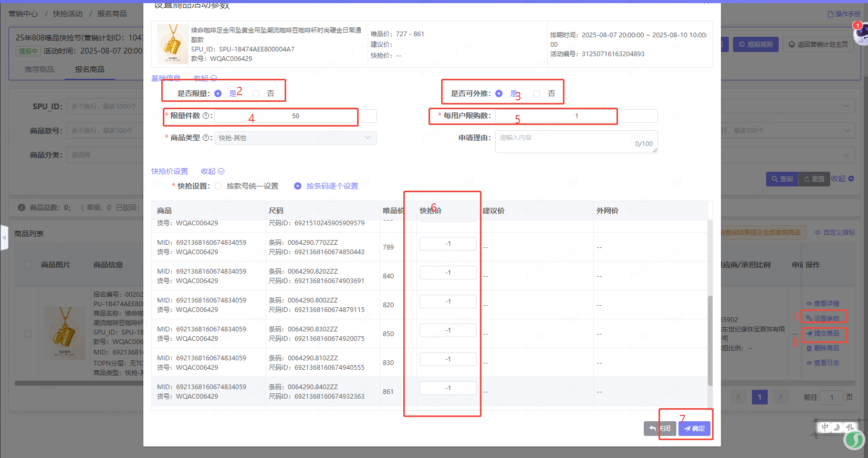Click the 提交商品 paper-plane icon in 操作 column
This screenshot has width=868, height=458.
pyautogui.click(x=809, y=334)
